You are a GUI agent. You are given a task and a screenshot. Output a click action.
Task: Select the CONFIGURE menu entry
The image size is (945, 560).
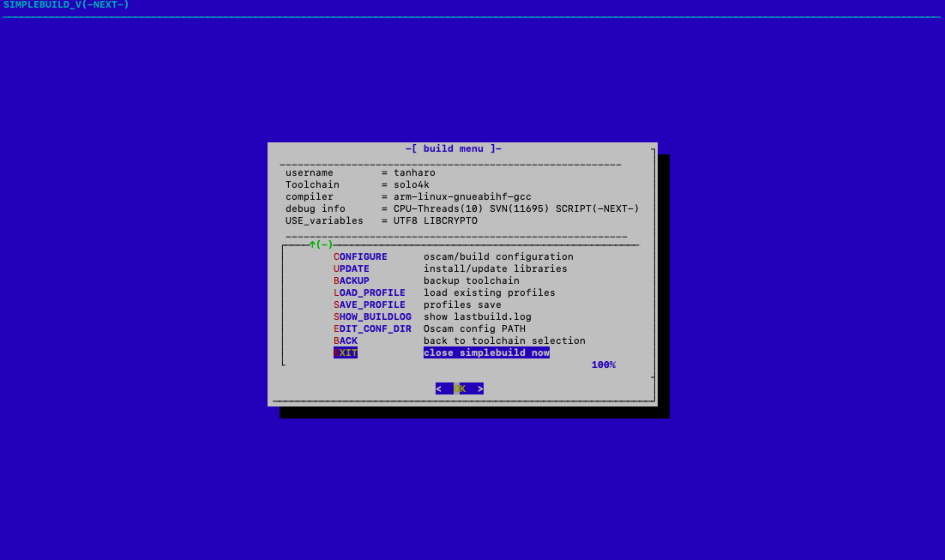(x=360, y=256)
